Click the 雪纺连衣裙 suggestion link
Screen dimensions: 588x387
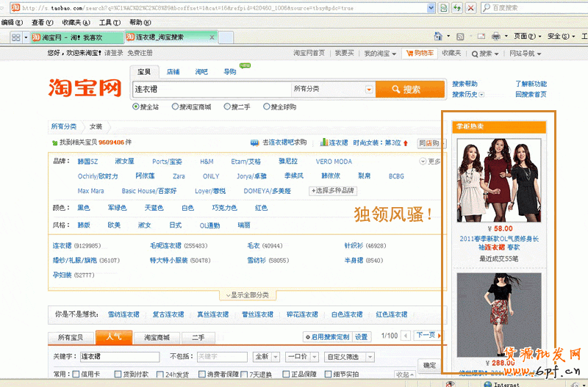[x=123, y=314]
